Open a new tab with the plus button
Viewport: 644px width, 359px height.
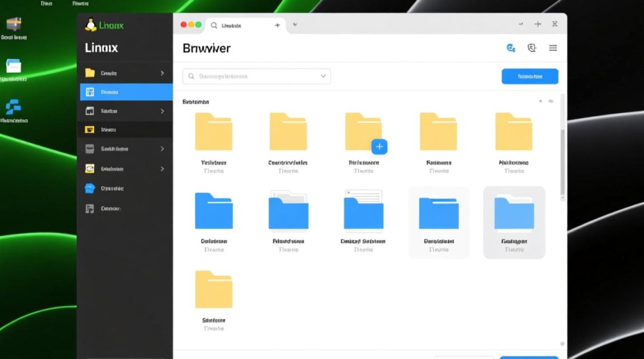pyautogui.click(x=277, y=25)
